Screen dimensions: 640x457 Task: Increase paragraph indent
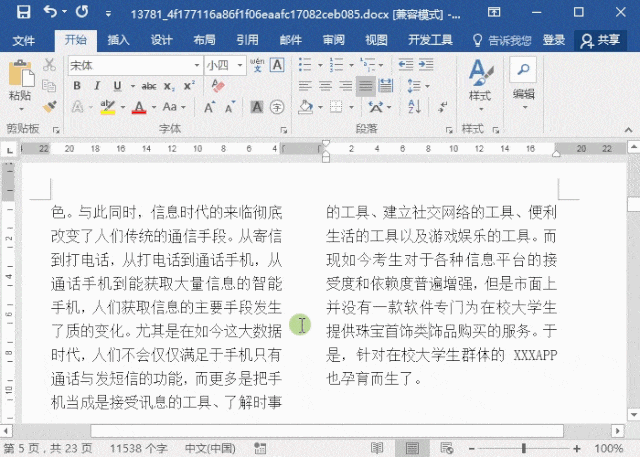point(426,64)
